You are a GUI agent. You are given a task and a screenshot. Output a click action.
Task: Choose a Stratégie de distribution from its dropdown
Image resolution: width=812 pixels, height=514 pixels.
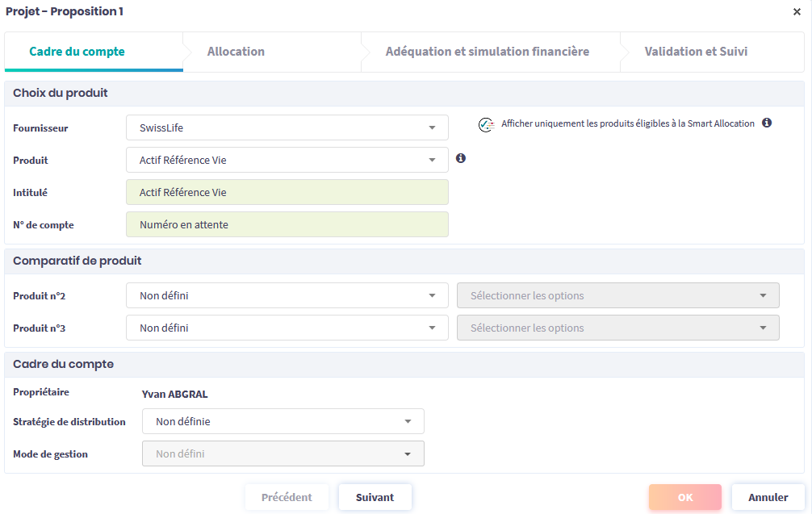[x=283, y=421]
